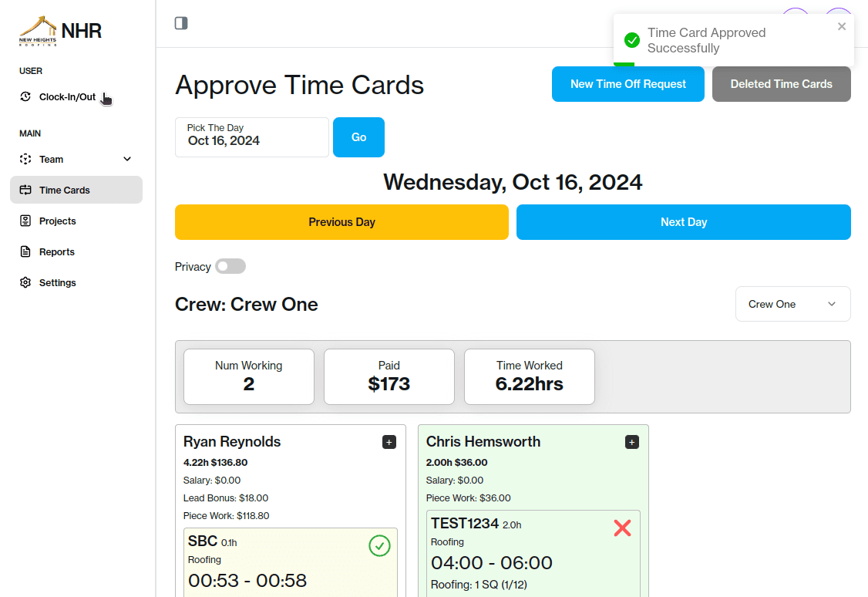Collapse the left sidebar panel

point(181,23)
